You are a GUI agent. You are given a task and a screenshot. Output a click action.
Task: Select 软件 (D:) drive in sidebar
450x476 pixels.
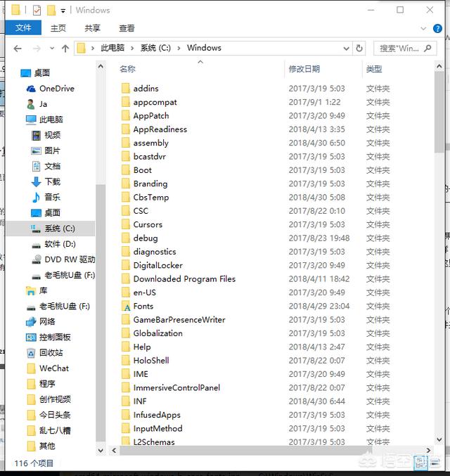[x=53, y=244]
